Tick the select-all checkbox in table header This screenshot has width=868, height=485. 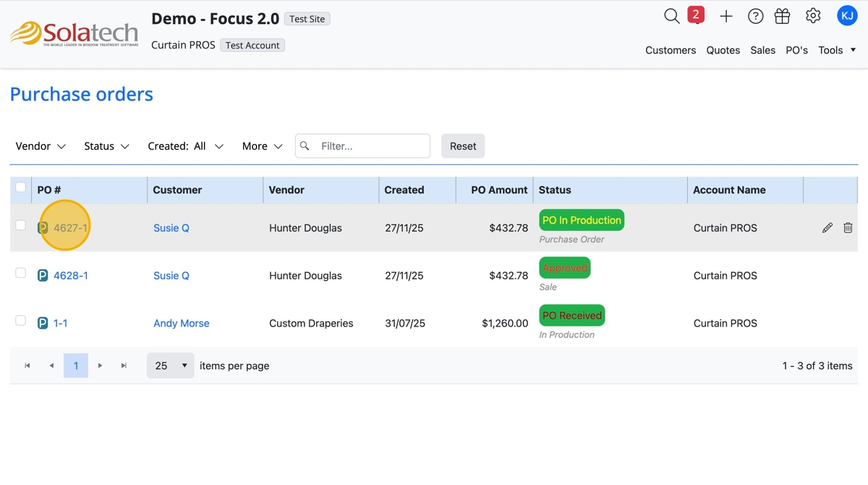[x=21, y=187]
